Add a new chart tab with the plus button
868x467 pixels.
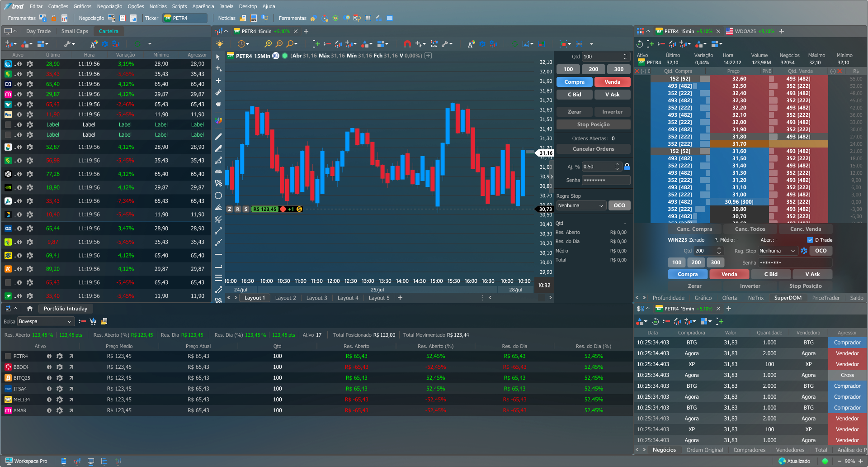tap(306, 31)
